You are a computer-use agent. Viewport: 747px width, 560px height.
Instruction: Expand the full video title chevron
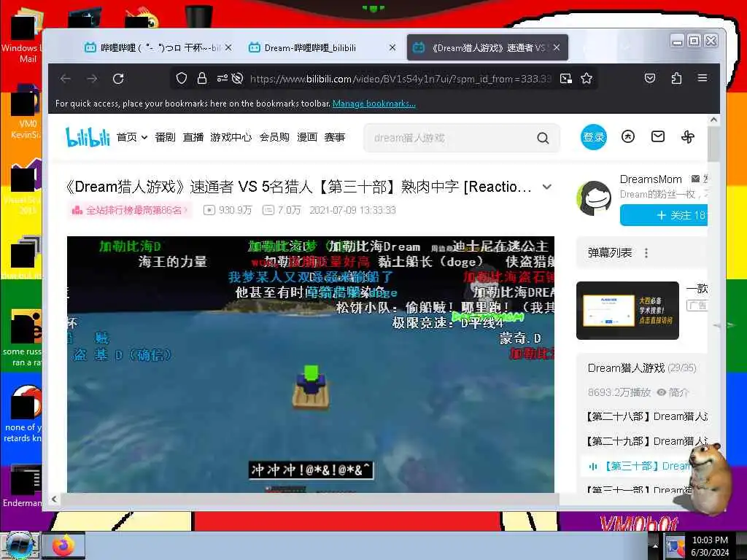[x=547, y=187]
